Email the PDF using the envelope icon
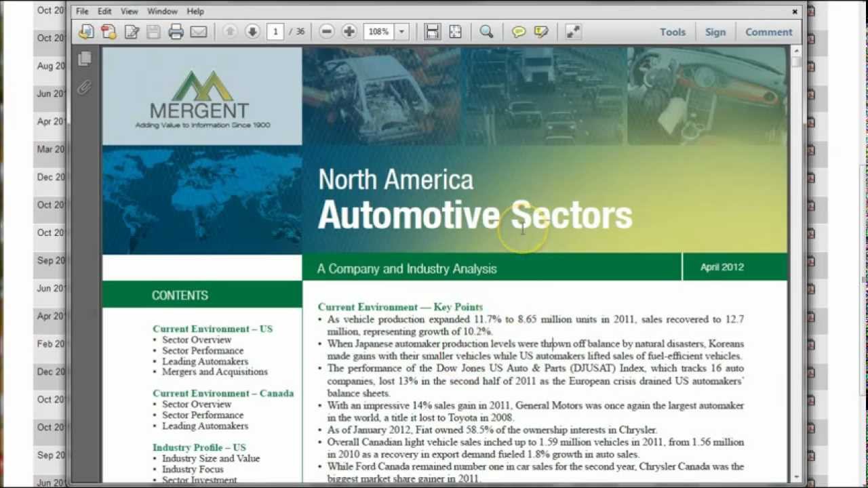 tap(198, 32)
